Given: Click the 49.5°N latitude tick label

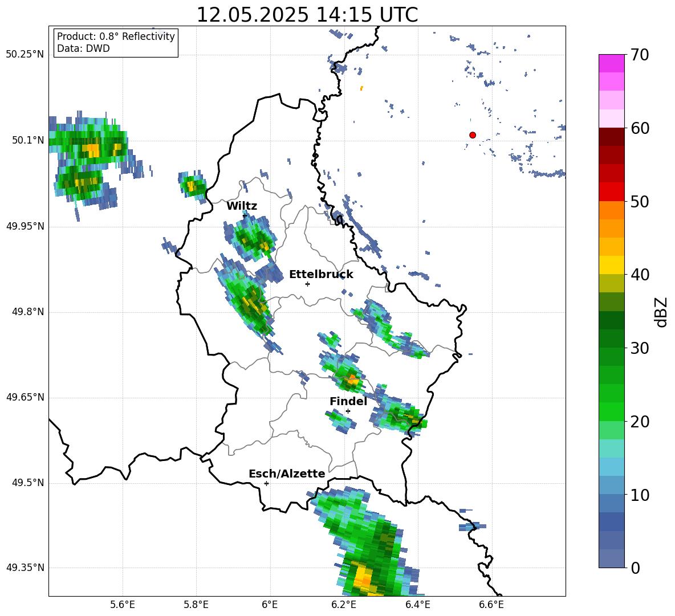Looking at the screenshot, I should click(x=28, y=483).
